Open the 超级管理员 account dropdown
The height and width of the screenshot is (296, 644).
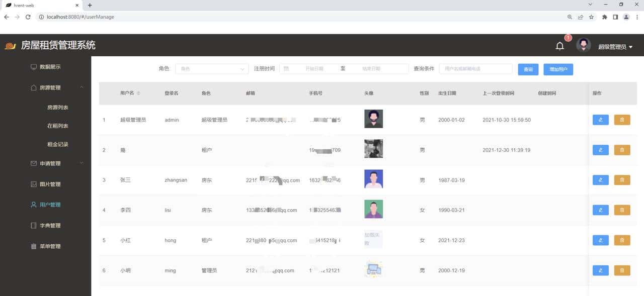[x=614, y=45]
